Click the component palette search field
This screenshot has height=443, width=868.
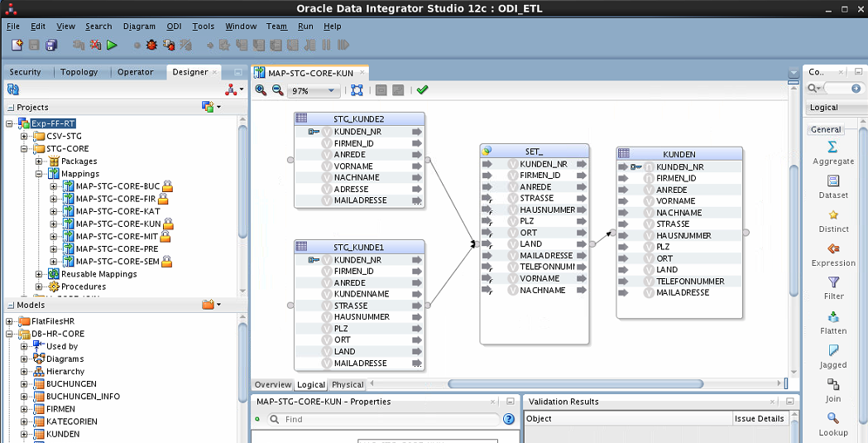point(839,89)
